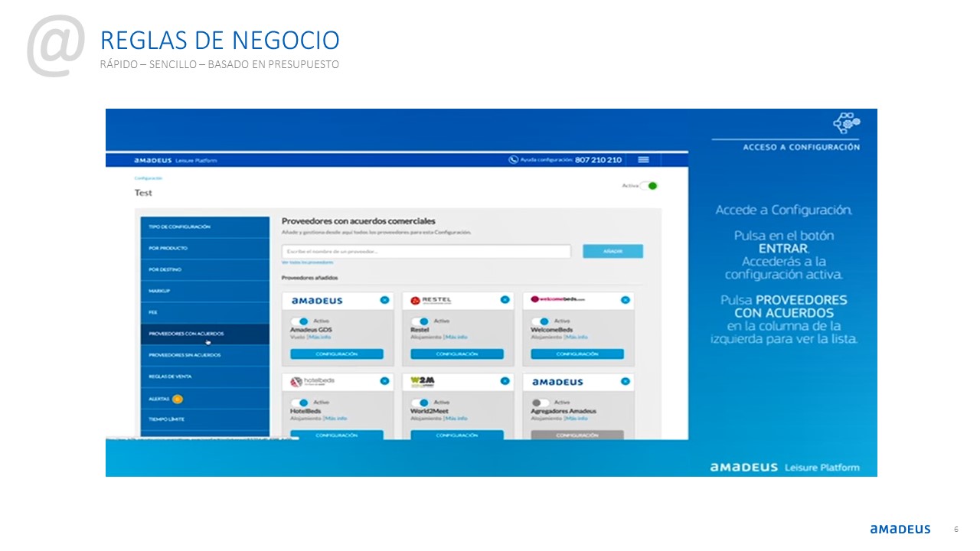Remove the Agregadores Amadeus provider card
The image size is (980, 551).
pyautogui.click(x=625, y=380)
